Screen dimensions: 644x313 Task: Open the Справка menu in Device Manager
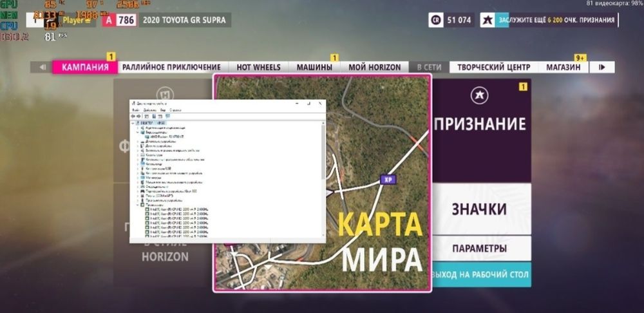coord(175,110)
